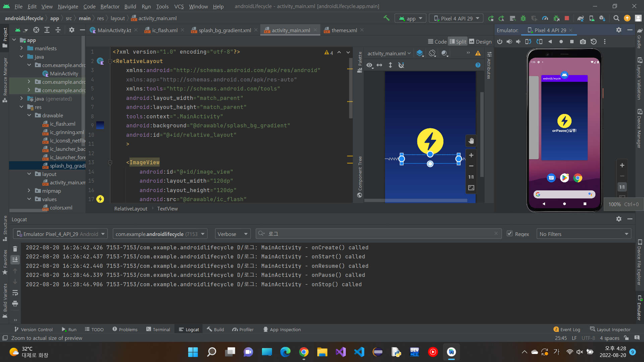Open Logcat settings gear icon

pyautogui.click(x=619, y=219)
